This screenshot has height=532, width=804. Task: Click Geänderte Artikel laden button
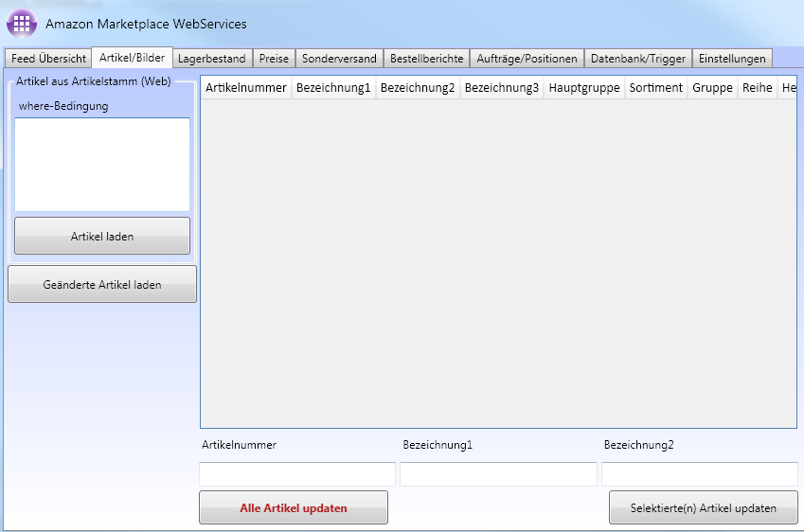[x=102, y=284]
